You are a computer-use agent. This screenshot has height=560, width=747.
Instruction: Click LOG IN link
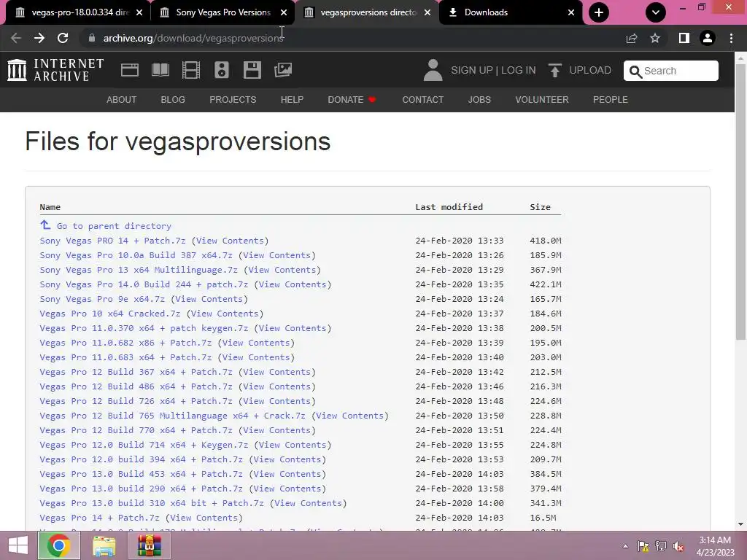point(519,70)
